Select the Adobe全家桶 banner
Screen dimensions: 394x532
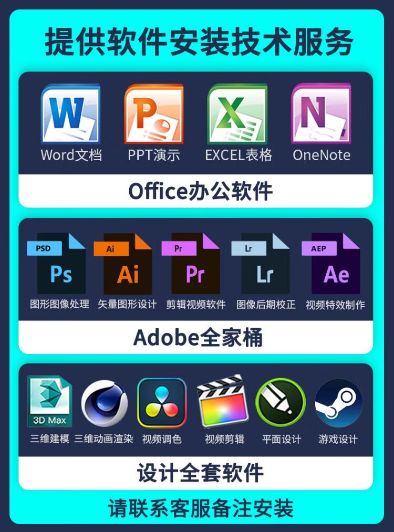tap(196, 337)
